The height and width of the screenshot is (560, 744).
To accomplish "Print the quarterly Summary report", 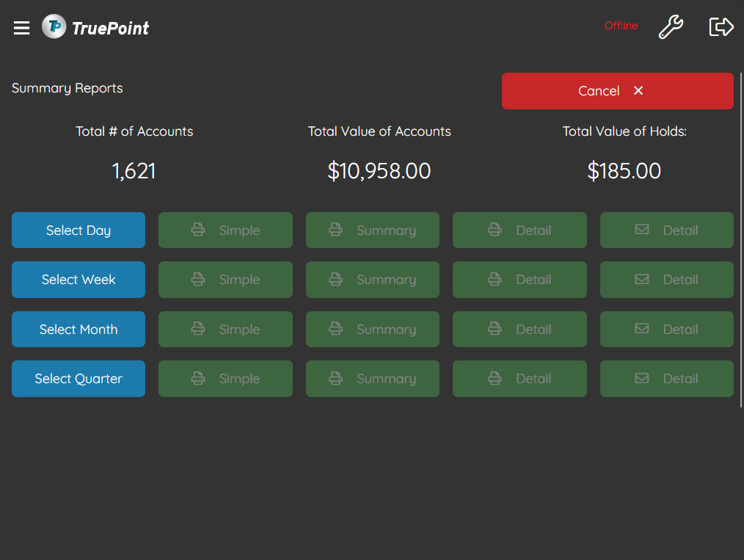I will pos(373,379).
